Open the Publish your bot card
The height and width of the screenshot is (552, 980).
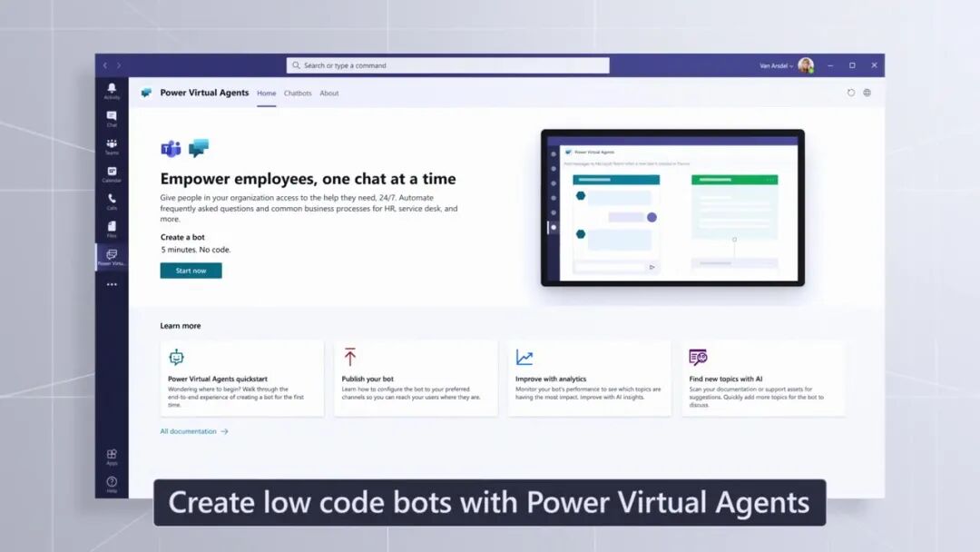click(x=416, y=379)
